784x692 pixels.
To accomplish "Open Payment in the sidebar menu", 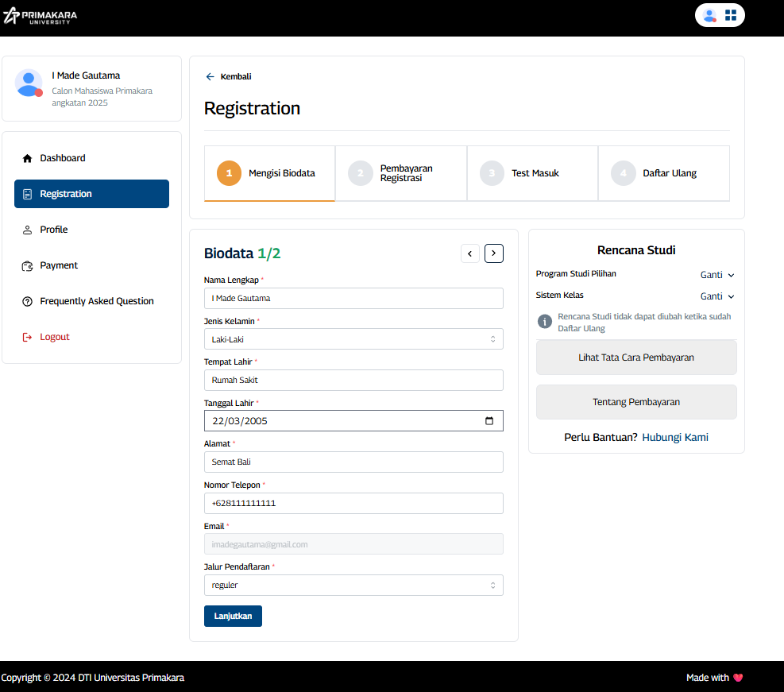I will (59, 265).
